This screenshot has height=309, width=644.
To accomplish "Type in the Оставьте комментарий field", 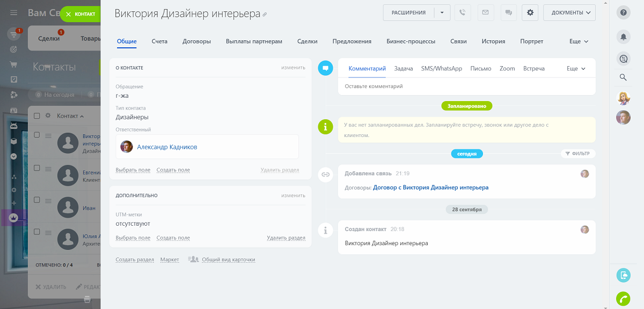I will [x=467, y=86].
